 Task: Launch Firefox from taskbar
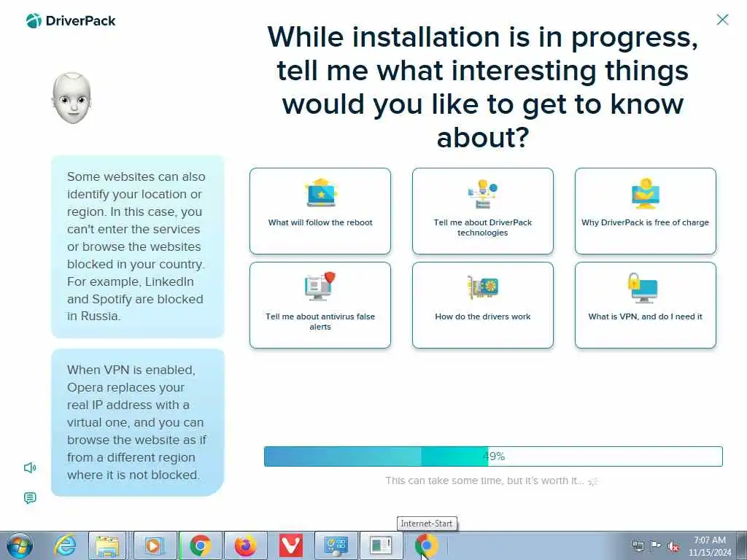(245, 545)
